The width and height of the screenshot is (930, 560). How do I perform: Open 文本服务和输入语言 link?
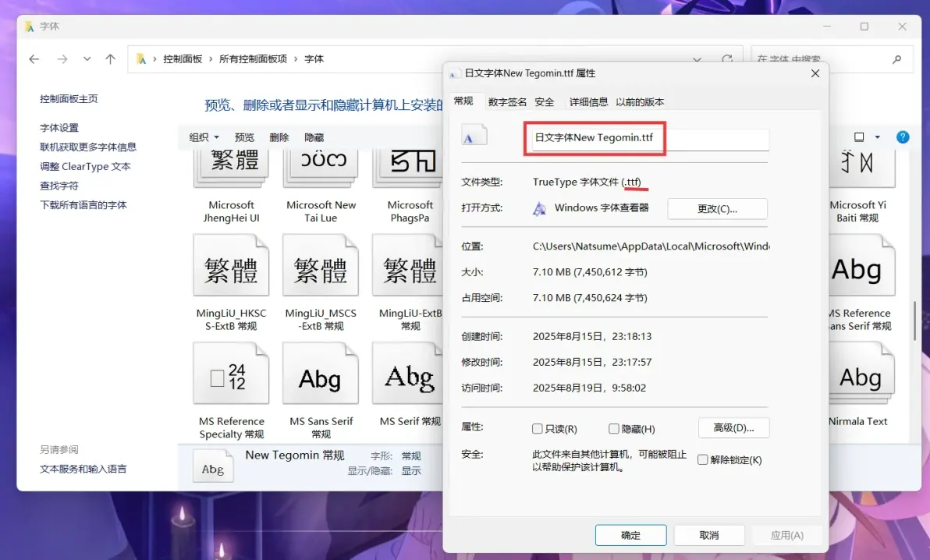click(83, 469)
